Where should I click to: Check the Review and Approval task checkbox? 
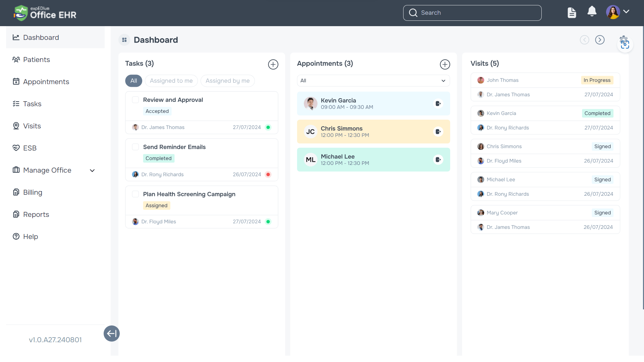[x=135, y=100]
